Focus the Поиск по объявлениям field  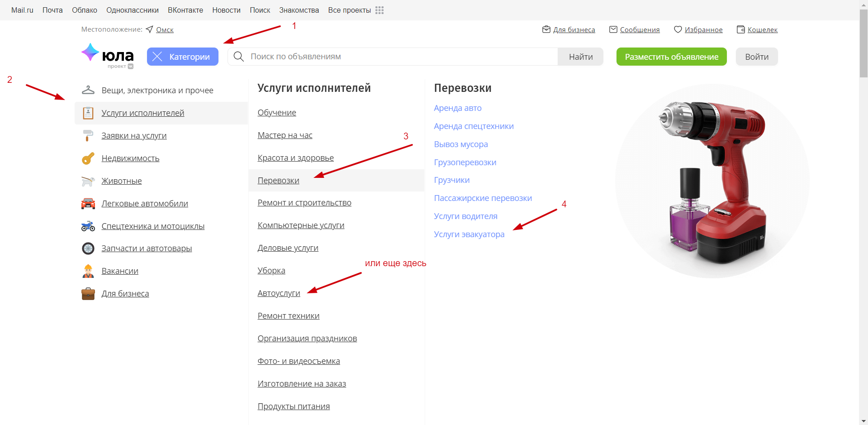393,57
